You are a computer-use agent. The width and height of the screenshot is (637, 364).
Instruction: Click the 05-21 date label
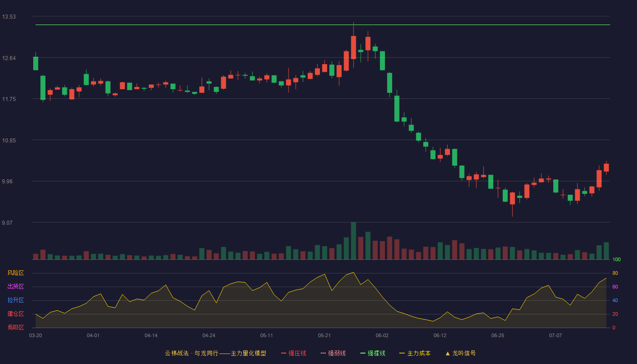(x=324, y=335)
